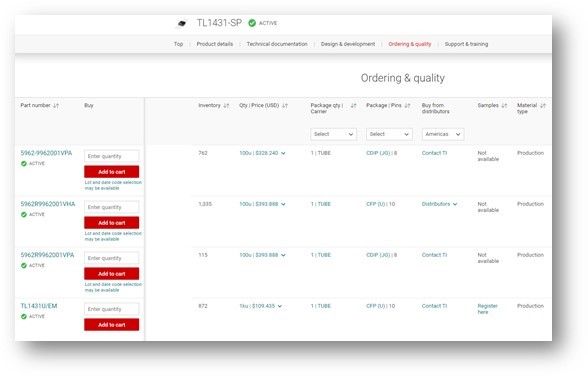Sort by Inventory column arrows

click(x=226, y=105)
